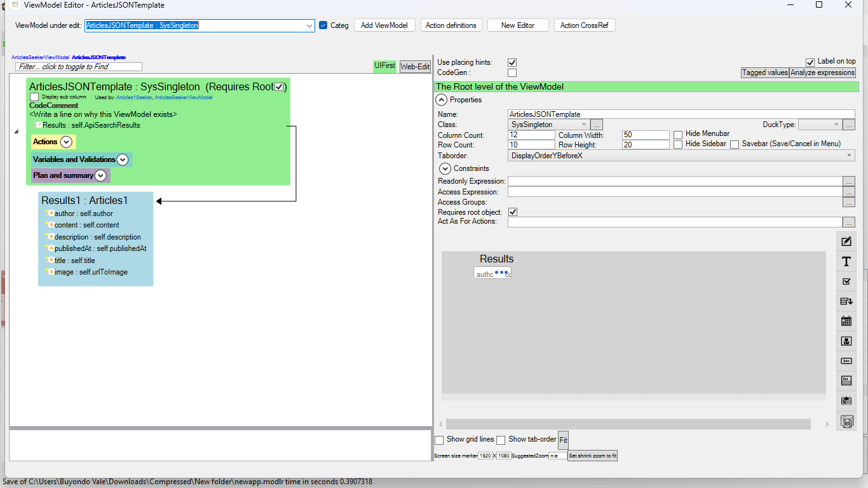Image resolution: width=868 pixels, height=488 pixels.
Task: Enable the Show grid lines checkbox
Action: pyautogui.click(x=439, y=440)
